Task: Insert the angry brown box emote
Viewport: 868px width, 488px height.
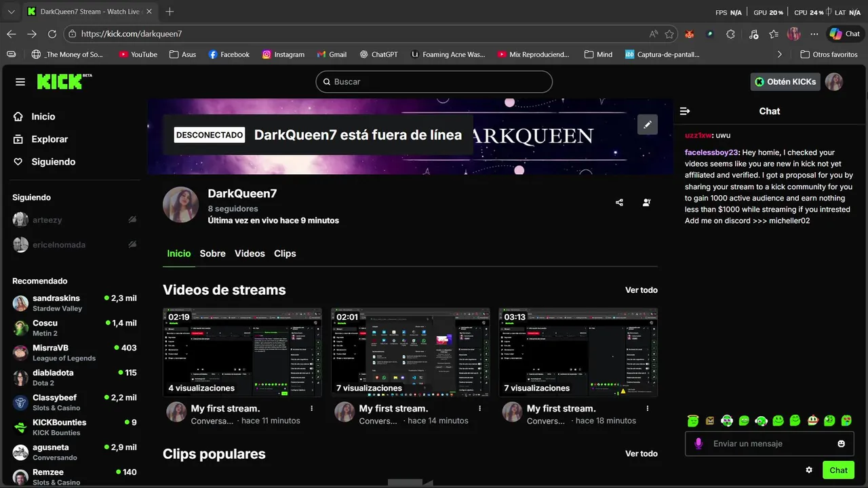Action: click(710, 421)
